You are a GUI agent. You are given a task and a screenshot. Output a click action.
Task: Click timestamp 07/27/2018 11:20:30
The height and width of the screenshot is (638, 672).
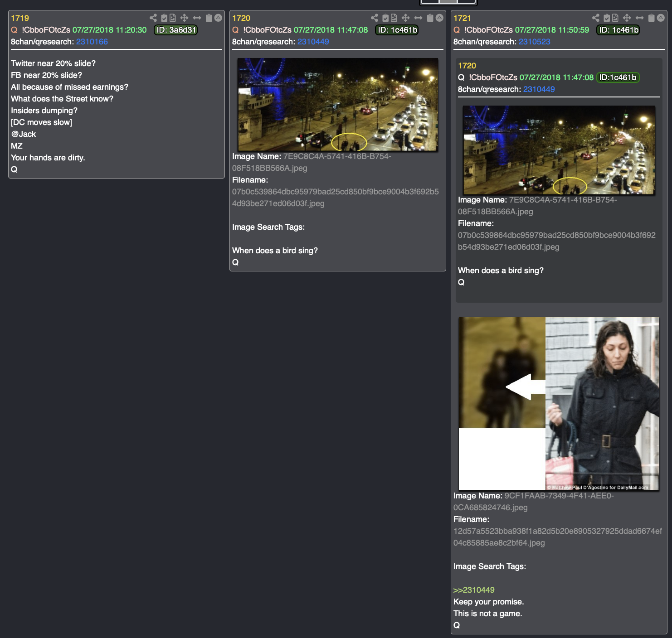(110, 30)
